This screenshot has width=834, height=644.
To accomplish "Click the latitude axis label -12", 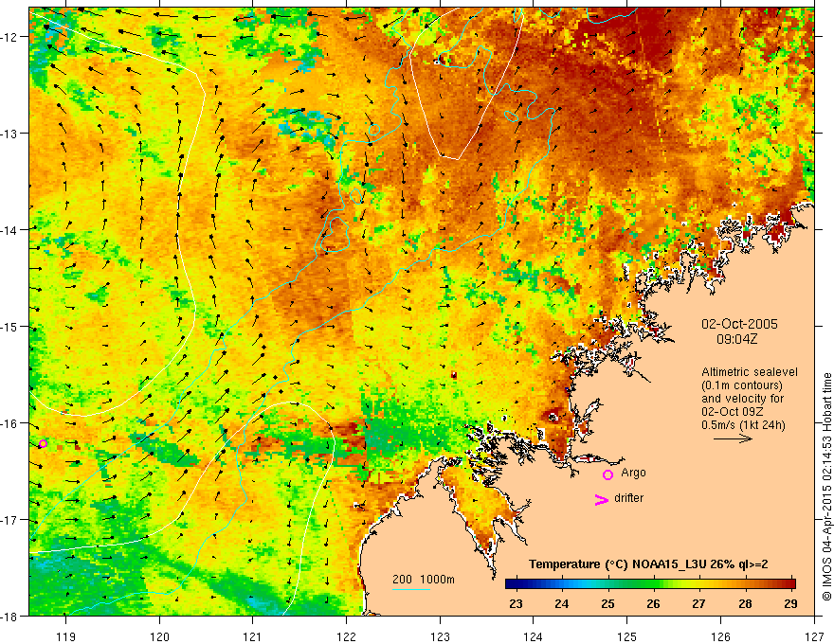I will coord(10,37).
